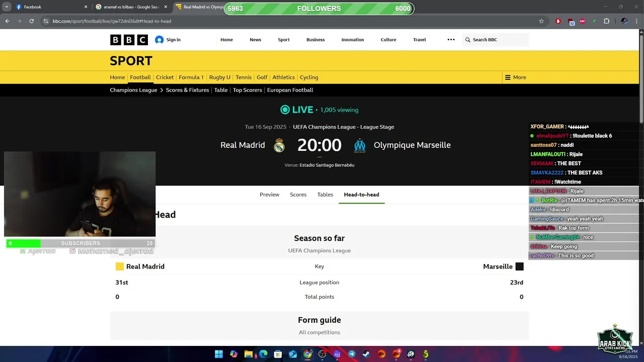The image size is (644, 362).
Task: Switch to the arsenal vs bilbao Google tab
Action: (131, 7)
